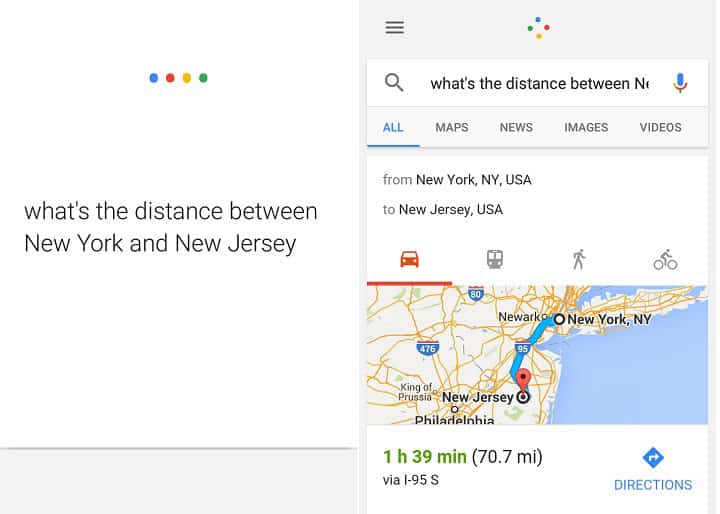This screenshot has height=514, width=720.
Task: Select the transit train mode
Action: click(x=495, y=259)
